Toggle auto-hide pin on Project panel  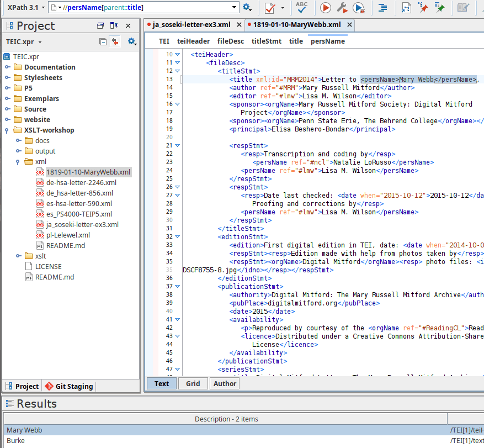click(x=114, y=25)
